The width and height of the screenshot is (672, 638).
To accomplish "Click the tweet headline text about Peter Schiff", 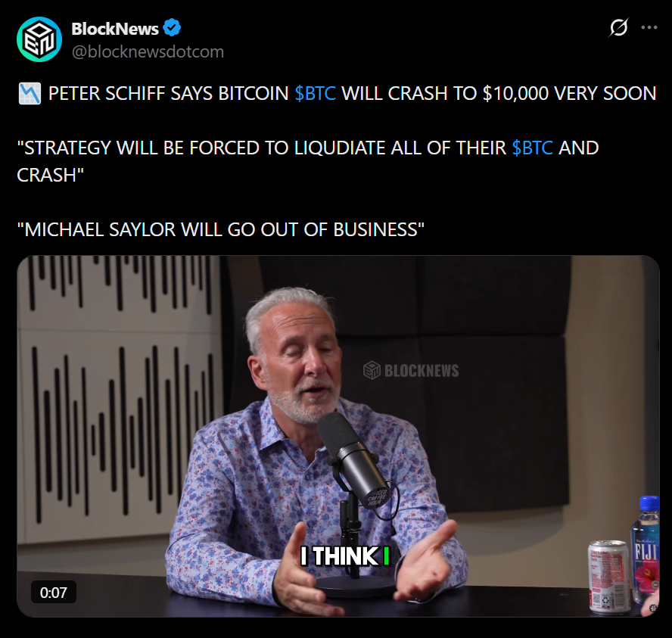I will click(x=352, y=93).
